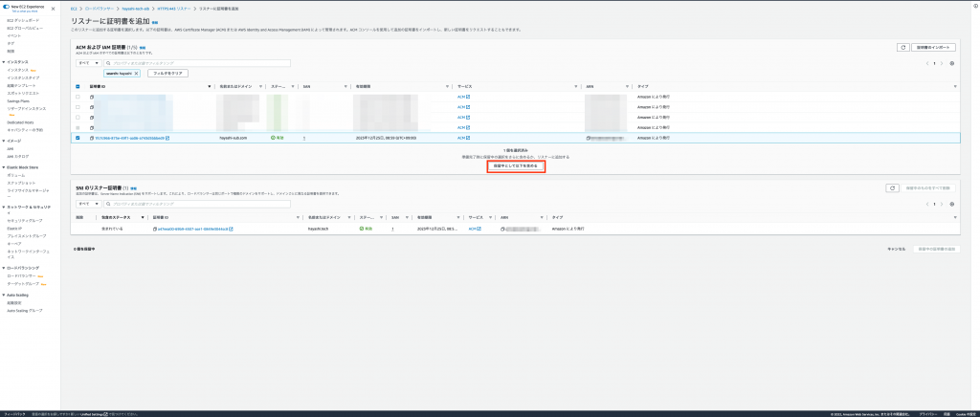Click the '証明書のインポート' button
980x417 pixels.
click(x=935, y=47)
